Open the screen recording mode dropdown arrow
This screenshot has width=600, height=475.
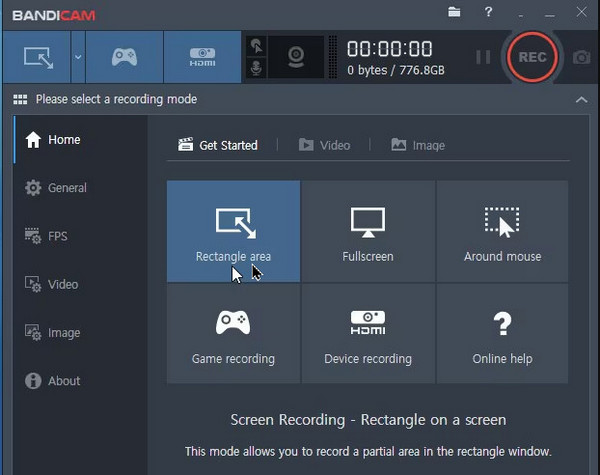[78, 57]
